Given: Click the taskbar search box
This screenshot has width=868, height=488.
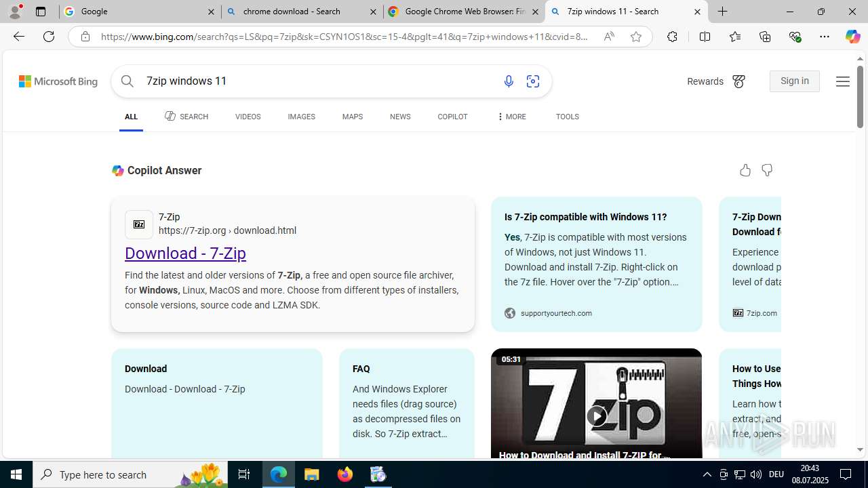Looking at the screenshot, I should point(131,474).
